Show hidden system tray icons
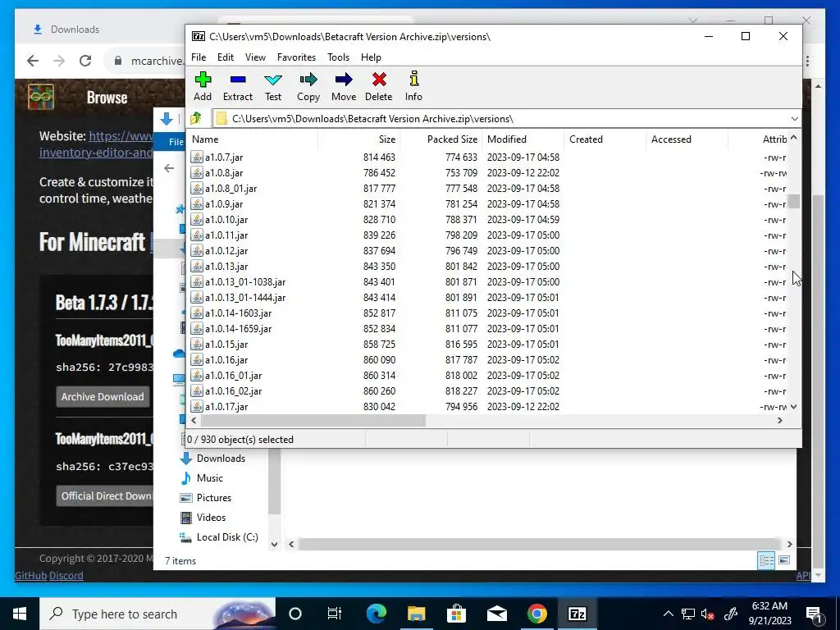 pos(668,614)
